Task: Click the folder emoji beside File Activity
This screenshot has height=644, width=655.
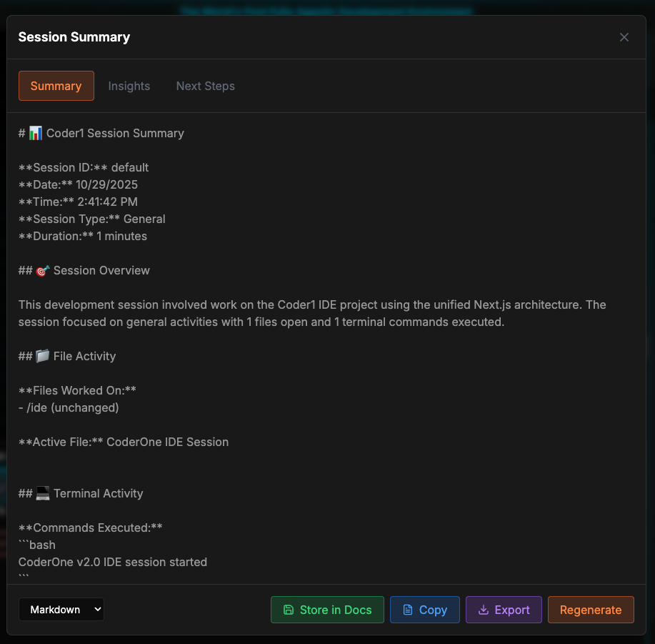Action: tap(43, 356)
